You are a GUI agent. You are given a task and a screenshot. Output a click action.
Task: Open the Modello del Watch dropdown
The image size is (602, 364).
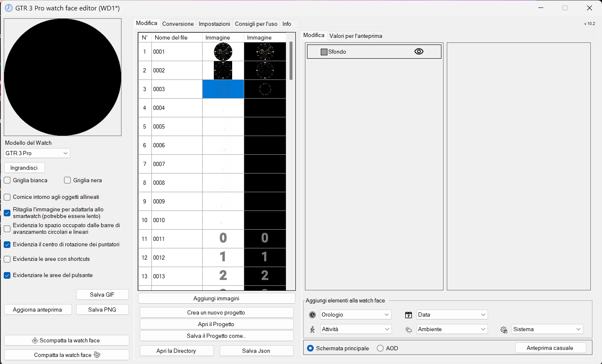37,153
